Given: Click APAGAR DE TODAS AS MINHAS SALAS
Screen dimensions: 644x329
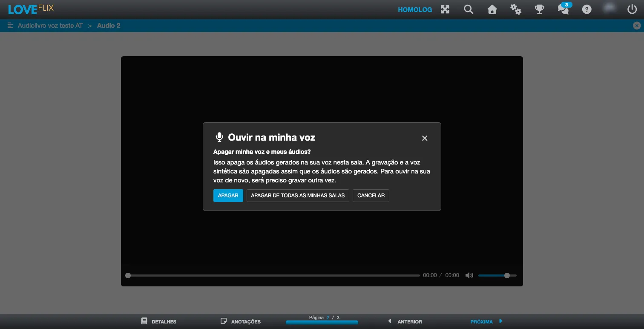Looking at the screenshot, I should point(298,196).
